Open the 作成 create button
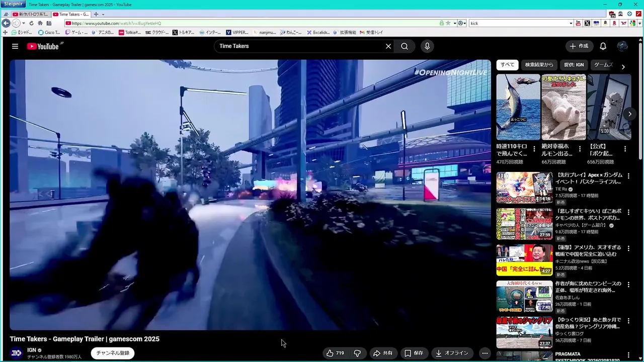The height and width of the screenshot is (362, 644). [579, 46]
